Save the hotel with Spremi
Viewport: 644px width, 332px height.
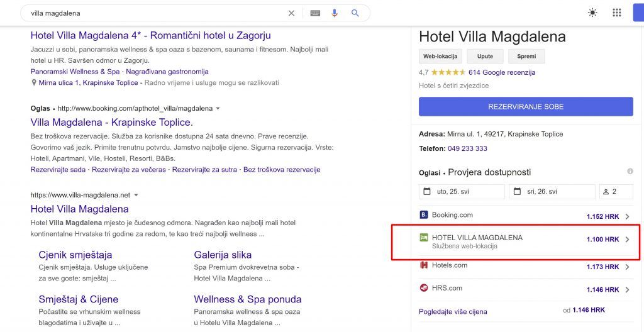526,56
